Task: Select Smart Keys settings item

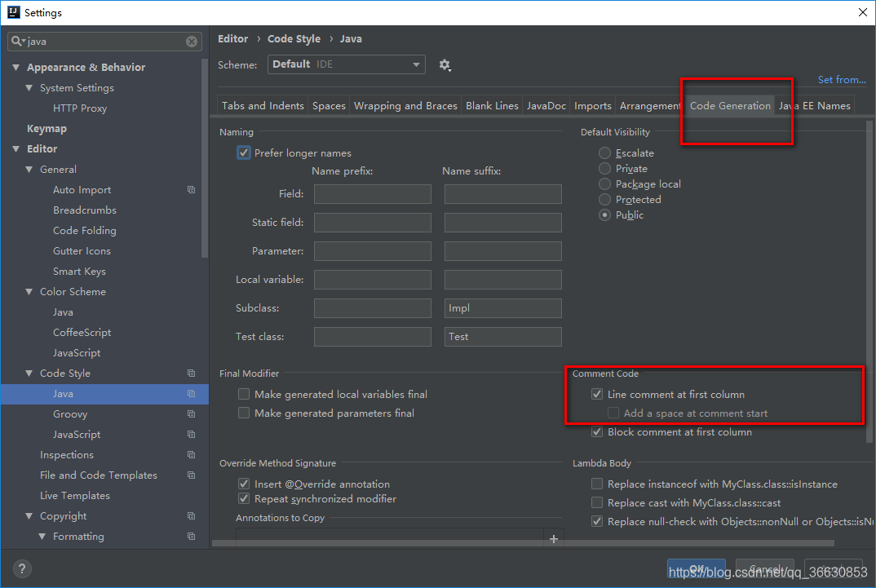Action: [x=79, y=272]
